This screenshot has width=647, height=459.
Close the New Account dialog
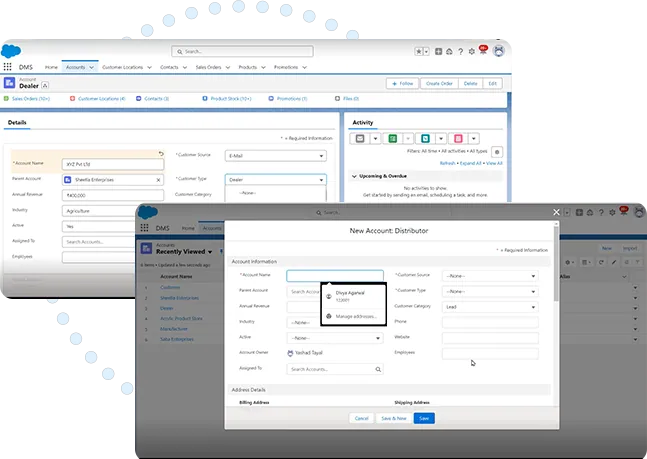[557, 212]
